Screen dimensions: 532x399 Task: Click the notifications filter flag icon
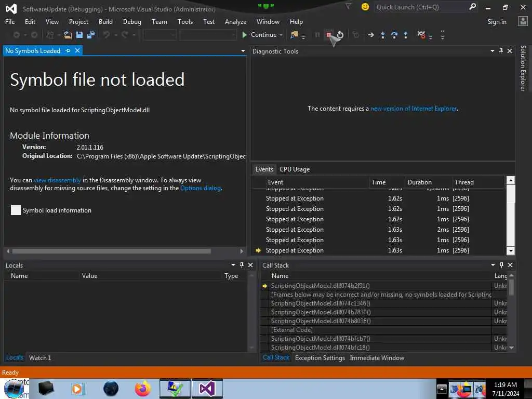tap(348, 6)
